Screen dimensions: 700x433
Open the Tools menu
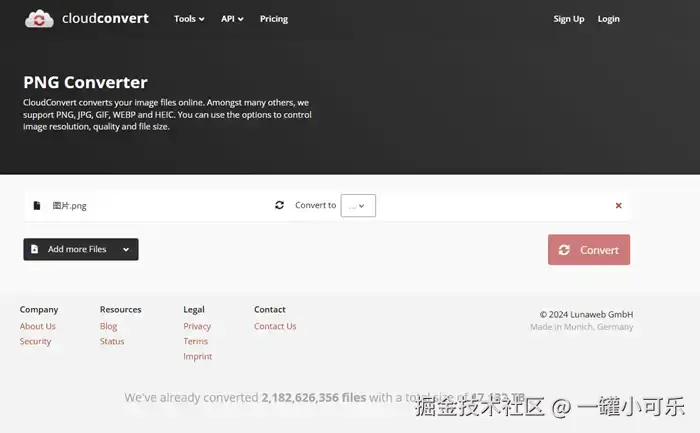(189, 19)
